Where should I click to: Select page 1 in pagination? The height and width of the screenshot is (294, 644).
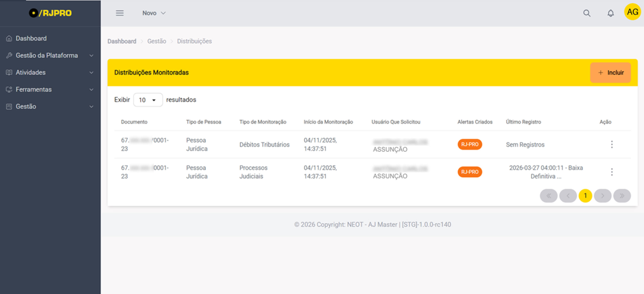[x=585, y=196]
